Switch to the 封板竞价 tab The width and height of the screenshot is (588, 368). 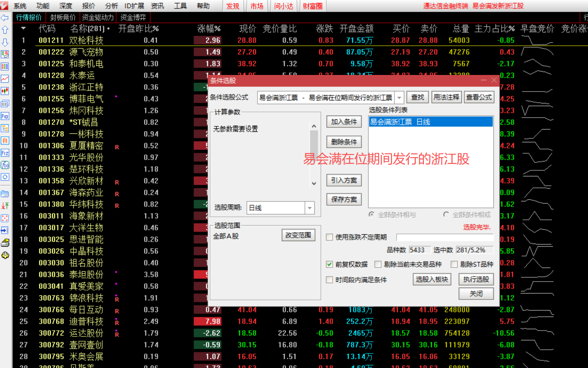point(63,17)
